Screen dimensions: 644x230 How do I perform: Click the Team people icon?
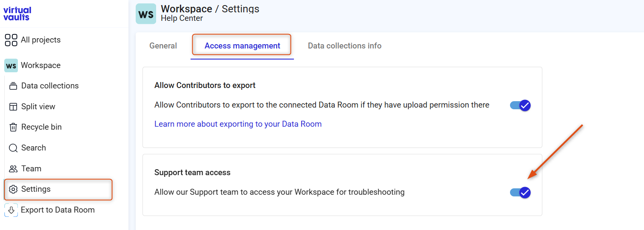click(13, 169)
